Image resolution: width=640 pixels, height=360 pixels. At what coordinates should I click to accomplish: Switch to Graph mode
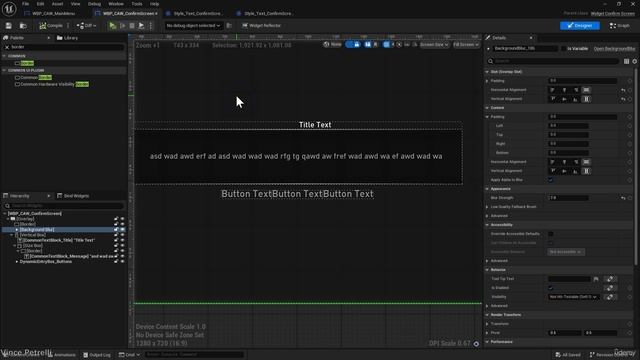[620, 26]
